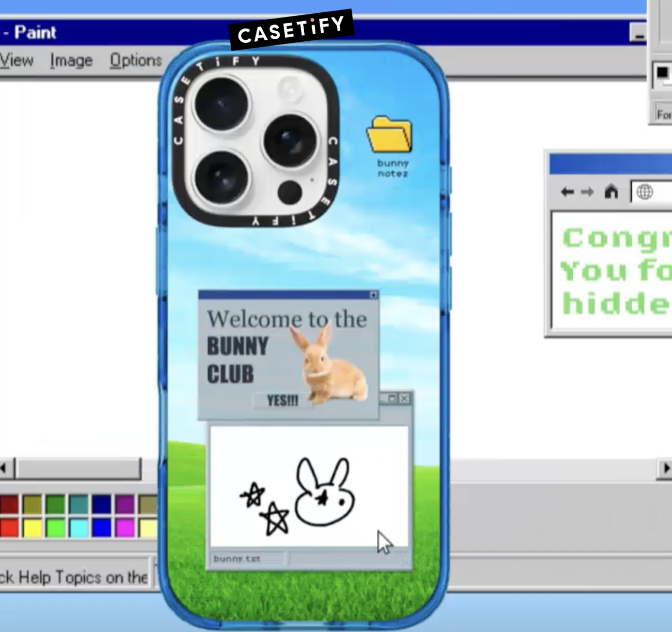Select the dark red color swatch
The width and height of the screenshot is (672, 632).
coord(9,504)
